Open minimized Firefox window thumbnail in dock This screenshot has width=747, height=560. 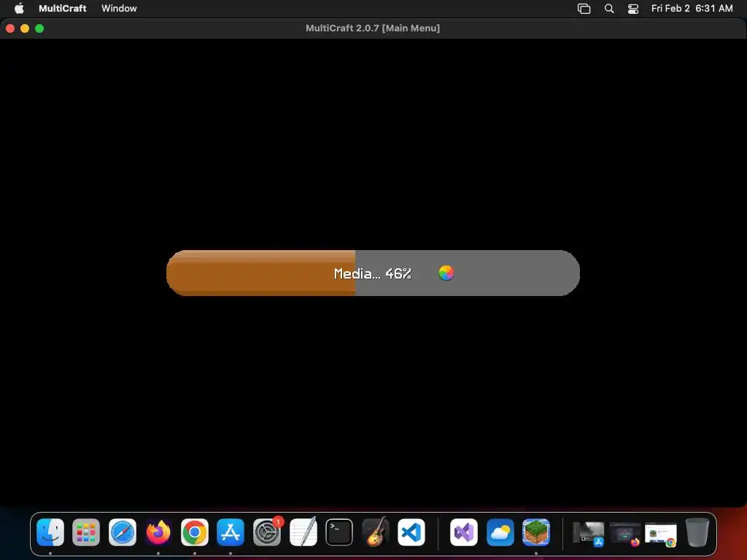pyautogui.click(x=624, y=533)
